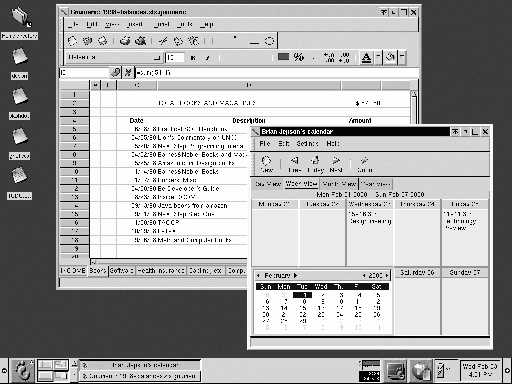Open the File menu in calendar window
The width and height of the screenshot is (512, 384).
[x=265, y=143]
